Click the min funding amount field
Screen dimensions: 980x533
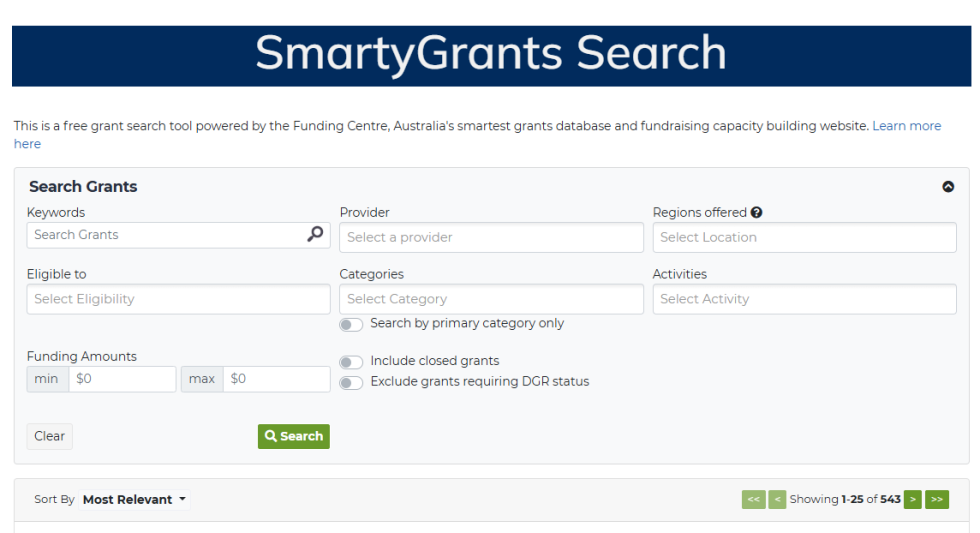[122, 379]
